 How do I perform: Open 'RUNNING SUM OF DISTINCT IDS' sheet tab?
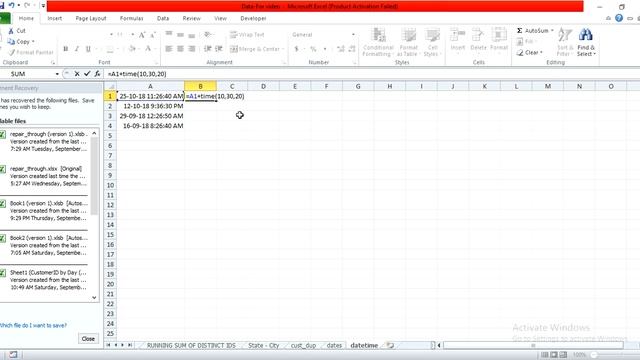click(191, 345)
